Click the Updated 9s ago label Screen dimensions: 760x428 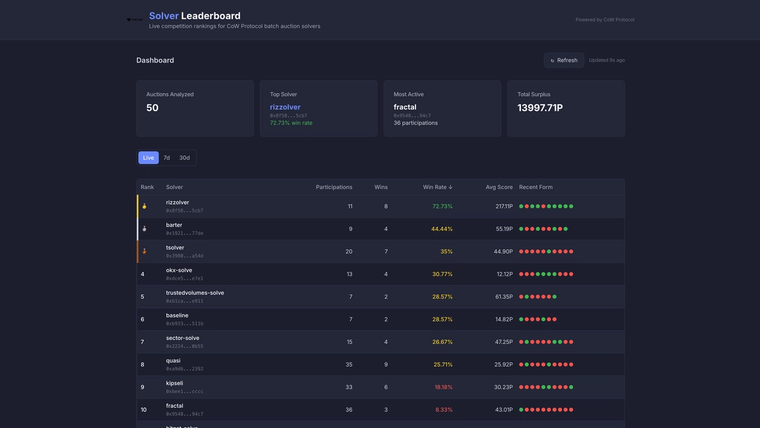606,60
